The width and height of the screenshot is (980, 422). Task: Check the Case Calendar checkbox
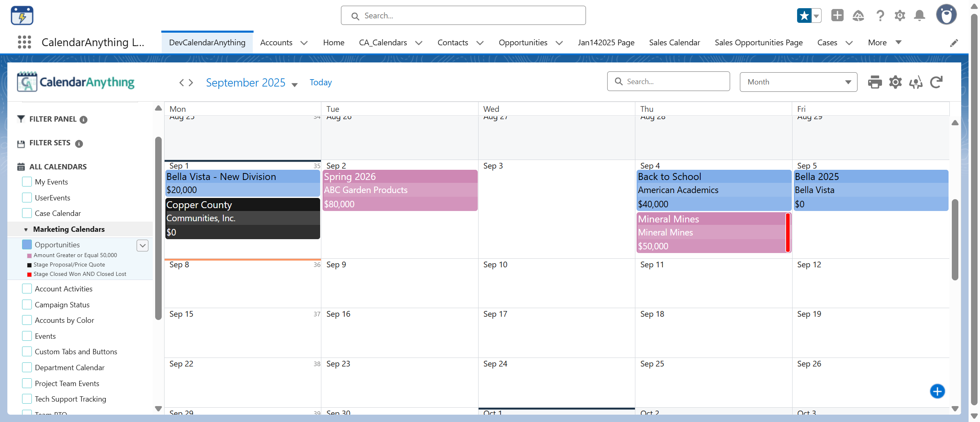tap(27, 213)
